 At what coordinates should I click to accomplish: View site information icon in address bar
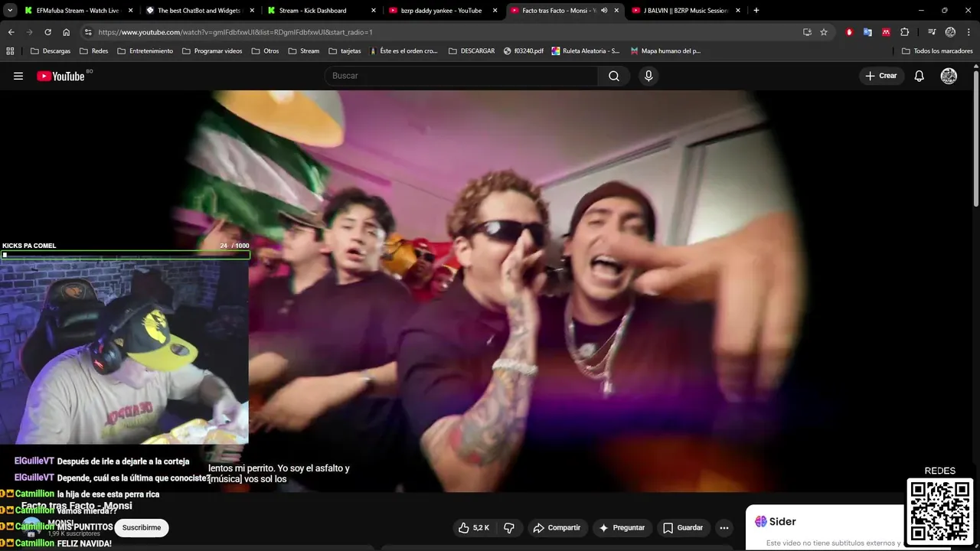[88, 32]
